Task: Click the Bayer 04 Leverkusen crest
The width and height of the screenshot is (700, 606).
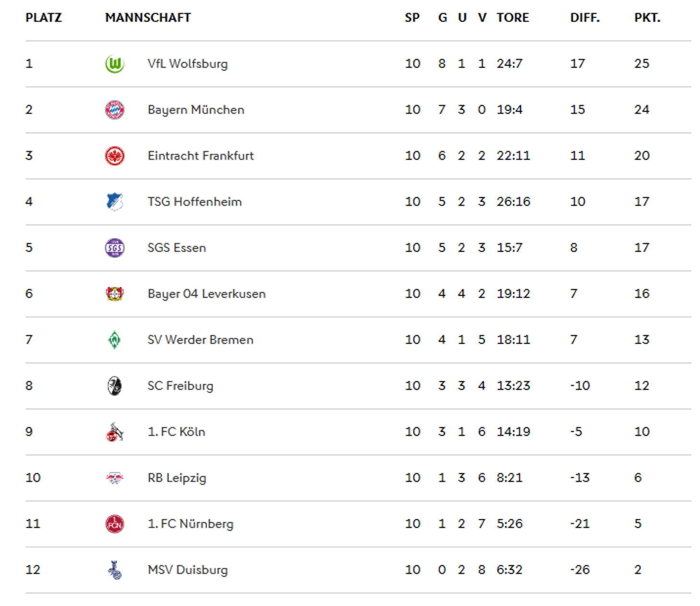Action: coord(115,294)
